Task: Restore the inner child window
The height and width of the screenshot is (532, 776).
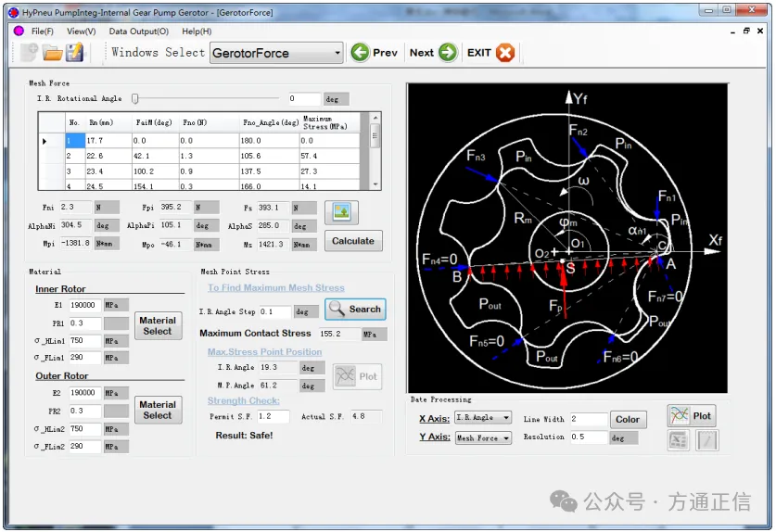Action: (746, 31)
